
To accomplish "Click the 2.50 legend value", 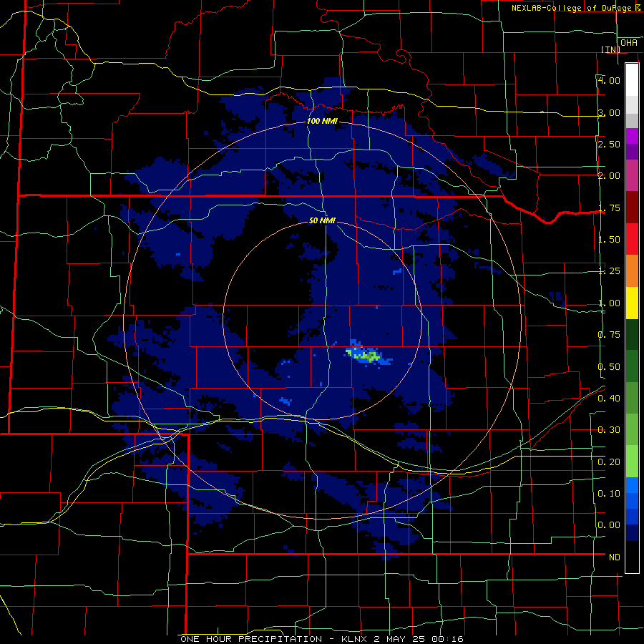I will point(609,144).
